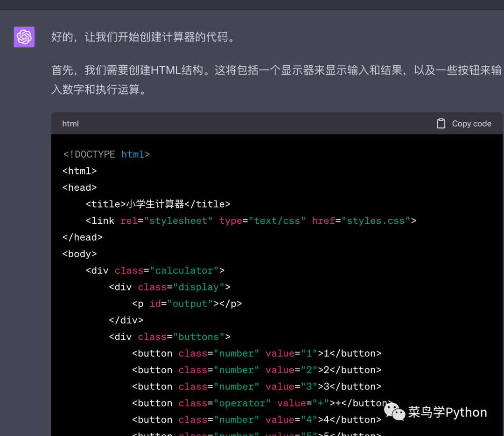
Task: Click the code line for button value "1"
Action: click(256, 353)
